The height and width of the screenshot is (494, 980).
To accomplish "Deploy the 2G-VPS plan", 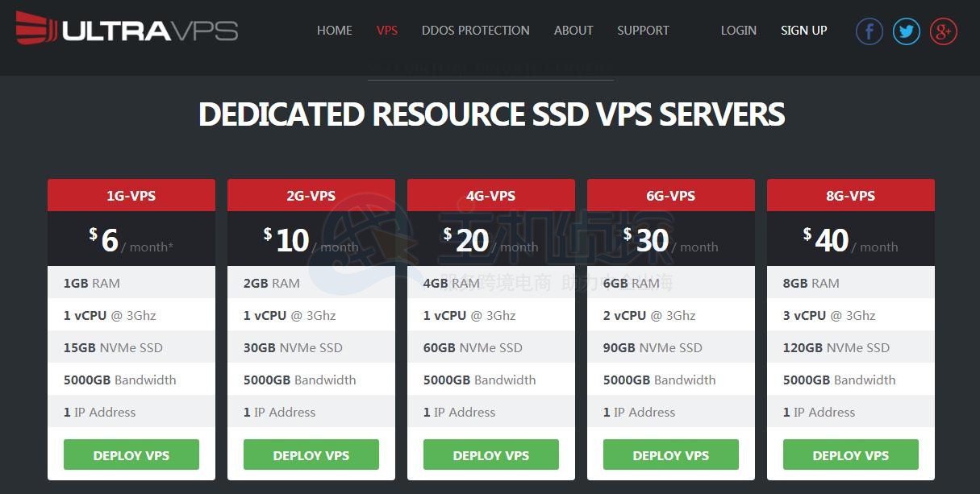I will (311, 455).
